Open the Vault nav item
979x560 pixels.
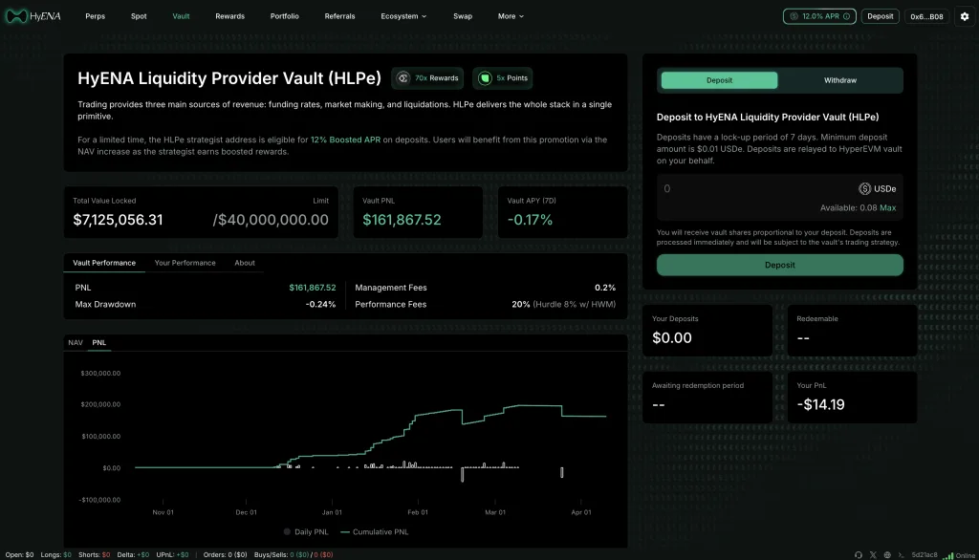[181, 16]
